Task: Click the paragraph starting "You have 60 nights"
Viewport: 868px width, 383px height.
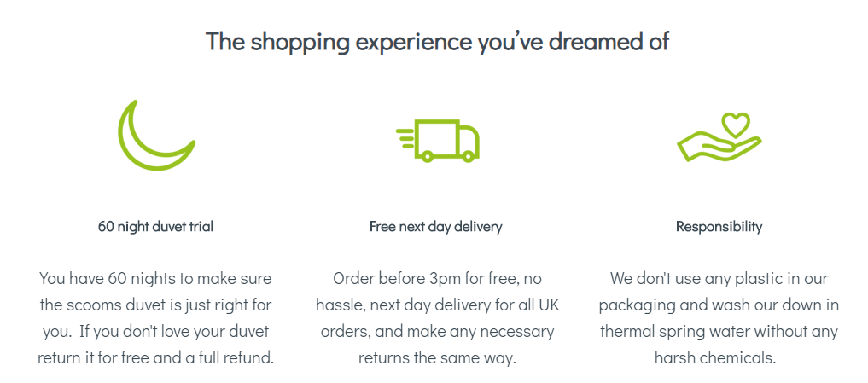Action: (x=155, y=317)
